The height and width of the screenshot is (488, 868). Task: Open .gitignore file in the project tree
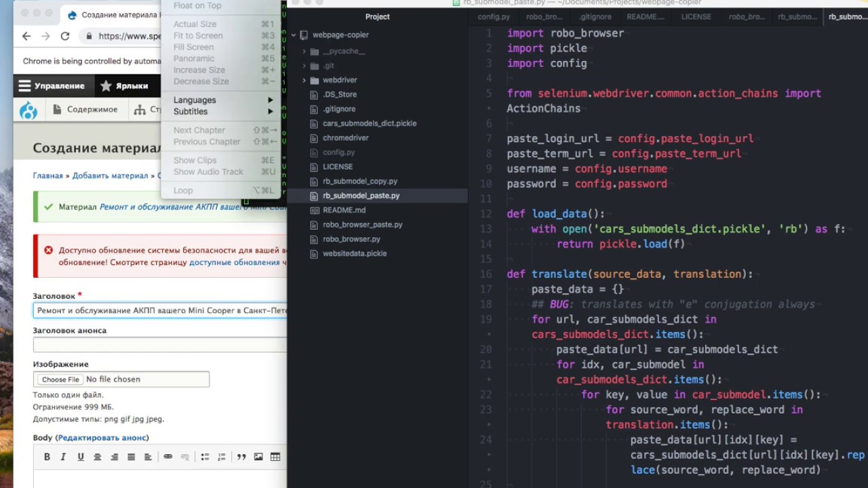(339, 108)
